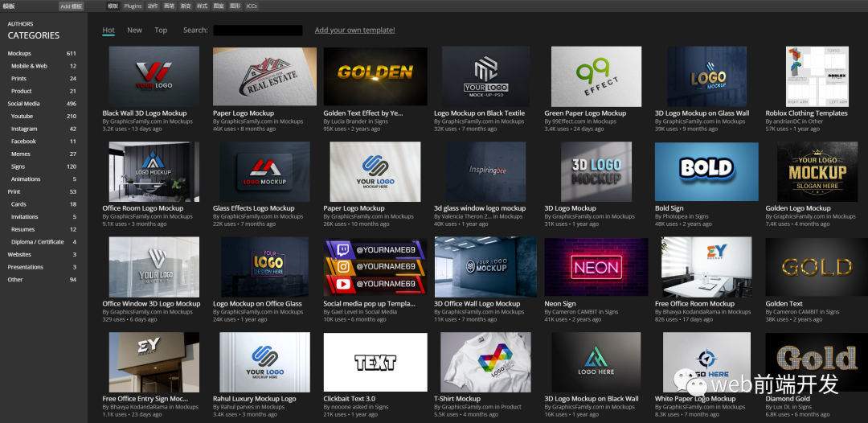Select the Presentations category
Image resolution: width=868 pixels, height=423 pixels.
pos(42,267)
